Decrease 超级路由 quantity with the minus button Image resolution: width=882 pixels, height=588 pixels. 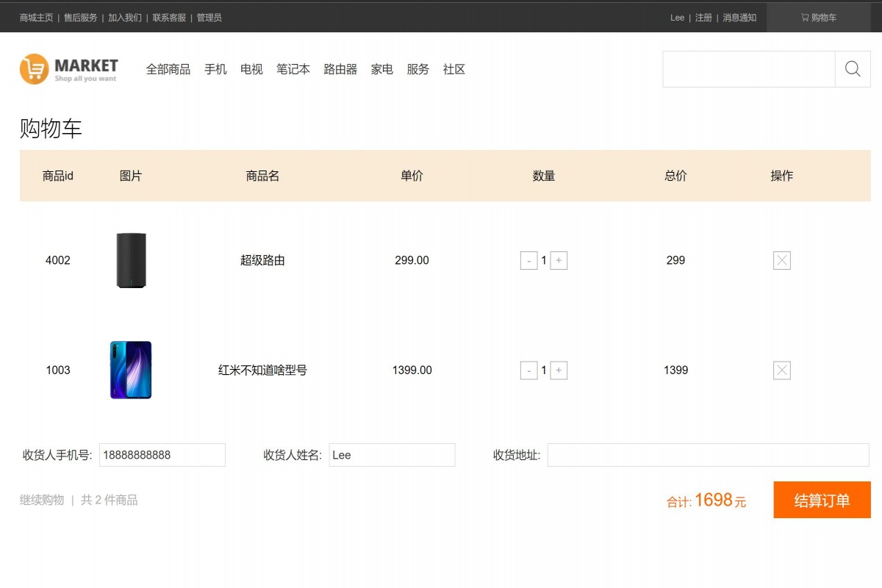point(528,260)
